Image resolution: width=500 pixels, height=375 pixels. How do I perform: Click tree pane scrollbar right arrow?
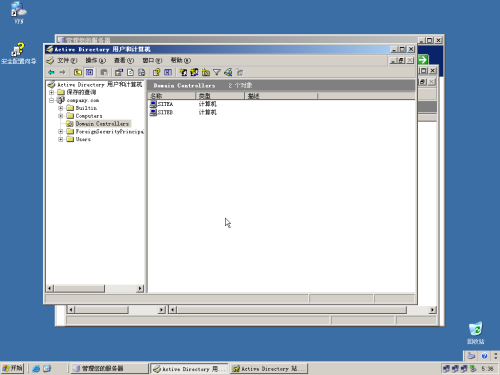[x=140, y=288]
